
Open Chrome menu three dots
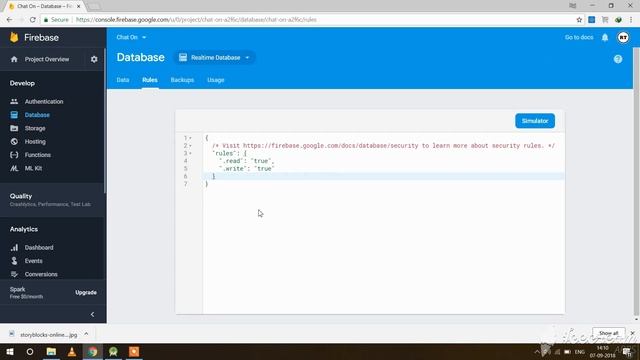(631, 20)
